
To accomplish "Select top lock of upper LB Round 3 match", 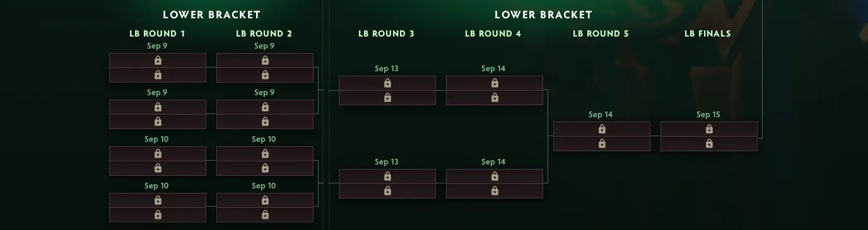I will pyautogui.click(x=387, y=83).
